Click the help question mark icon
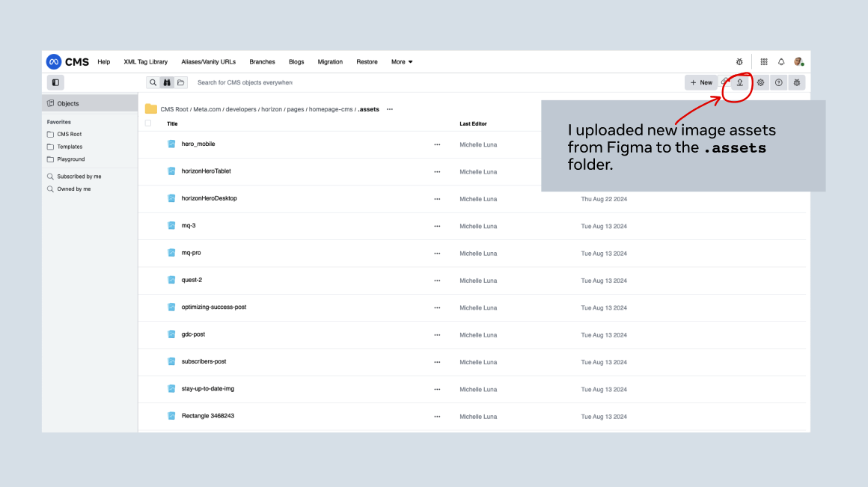868x487 pixels. (x=779, y=82)
